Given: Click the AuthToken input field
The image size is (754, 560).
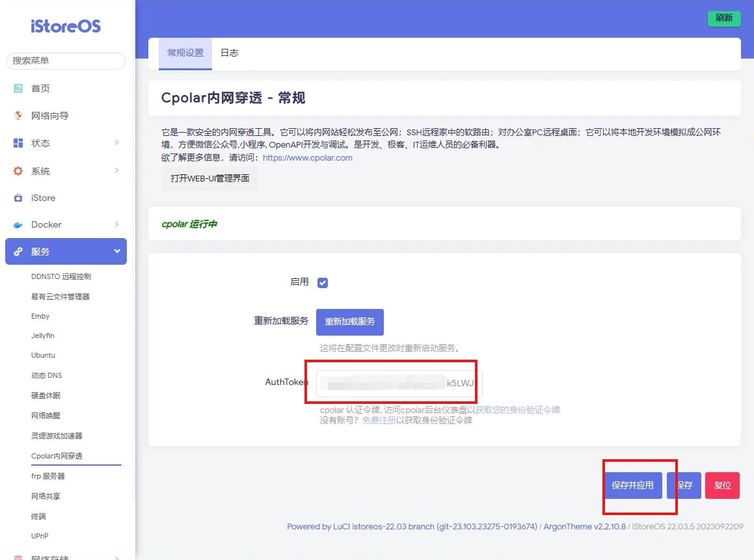Looking at the screenshot, I should (399, 383).
